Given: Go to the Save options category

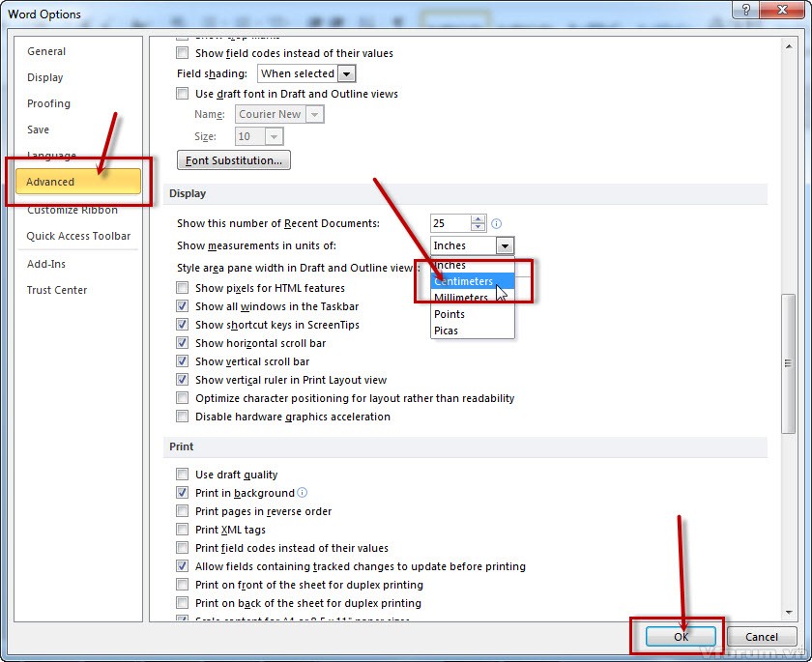Looking at the screenshot, I should [78, 130].
